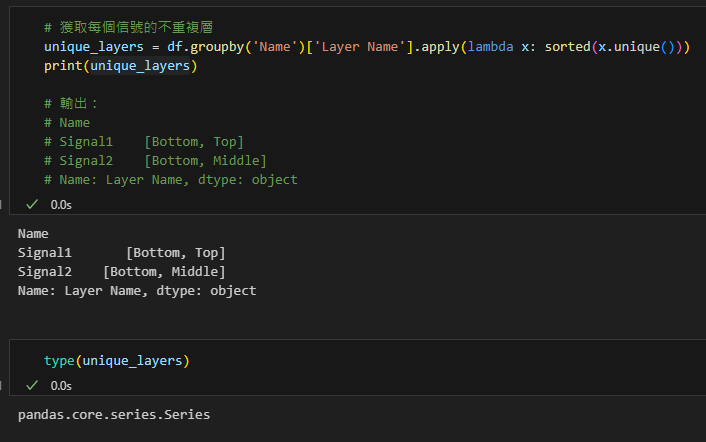The height and width of the screenshot is (442, 706).
Task: Click the Chinese comment on the first code line
Action: (129, 27)
